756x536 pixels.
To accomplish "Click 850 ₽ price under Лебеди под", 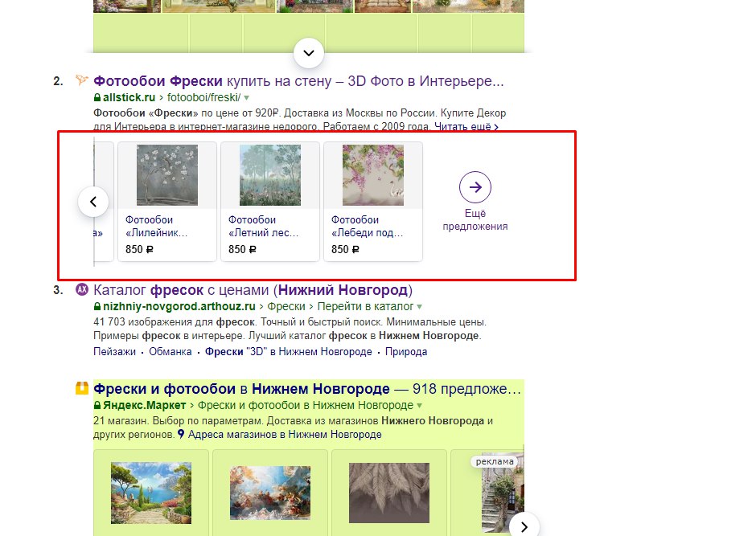I will point(345,249).
